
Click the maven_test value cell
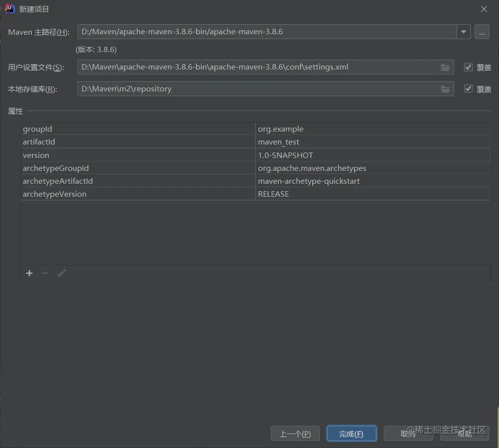373,142
